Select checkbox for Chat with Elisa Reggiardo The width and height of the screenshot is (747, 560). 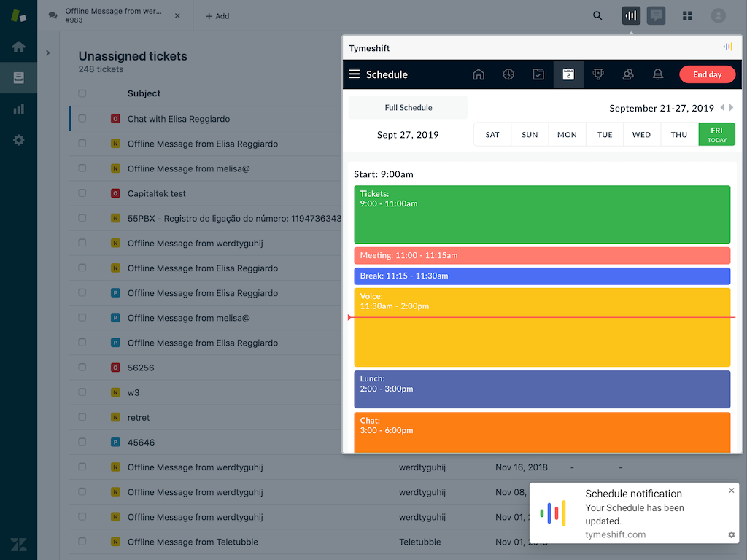82,119
